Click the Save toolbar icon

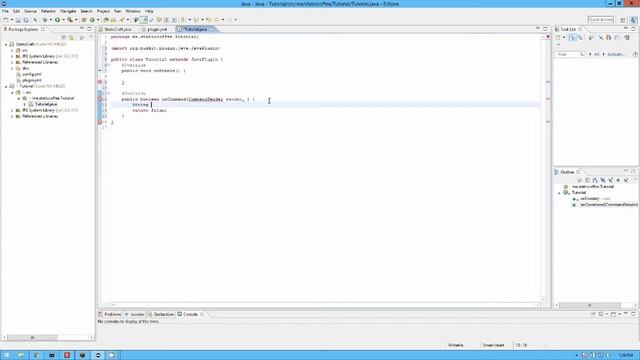coord(18,20)
